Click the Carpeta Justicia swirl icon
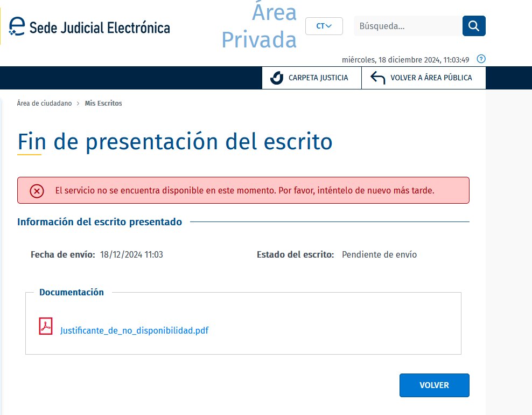Viewport: 532px width, 415px height. pyautogui.click(x=277, y=78)
